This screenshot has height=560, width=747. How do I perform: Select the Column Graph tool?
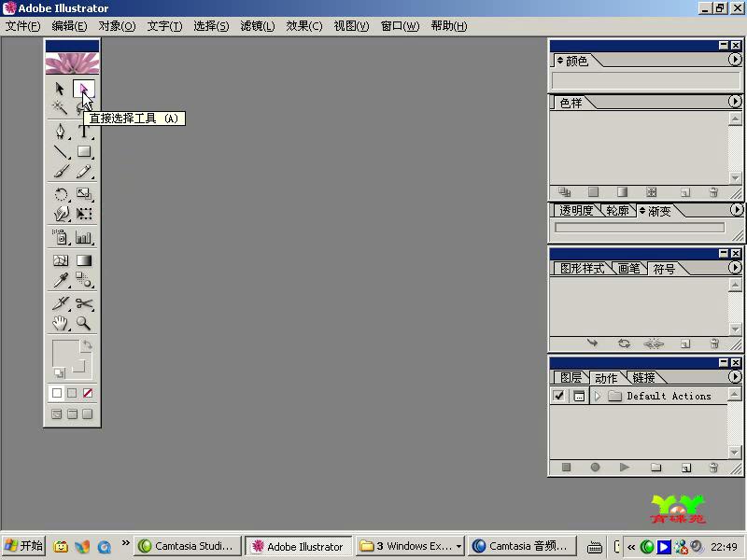[x=84, y=237]
